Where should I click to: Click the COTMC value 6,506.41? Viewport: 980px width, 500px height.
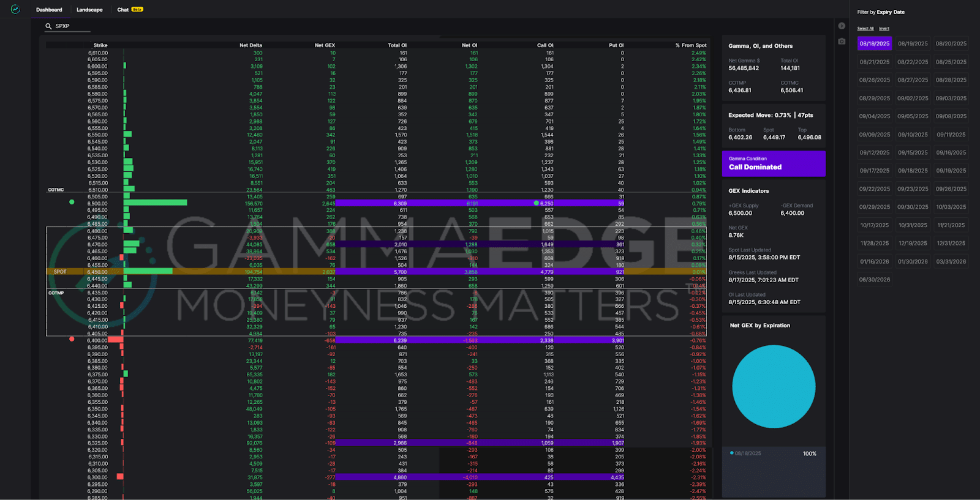(792, 90)
